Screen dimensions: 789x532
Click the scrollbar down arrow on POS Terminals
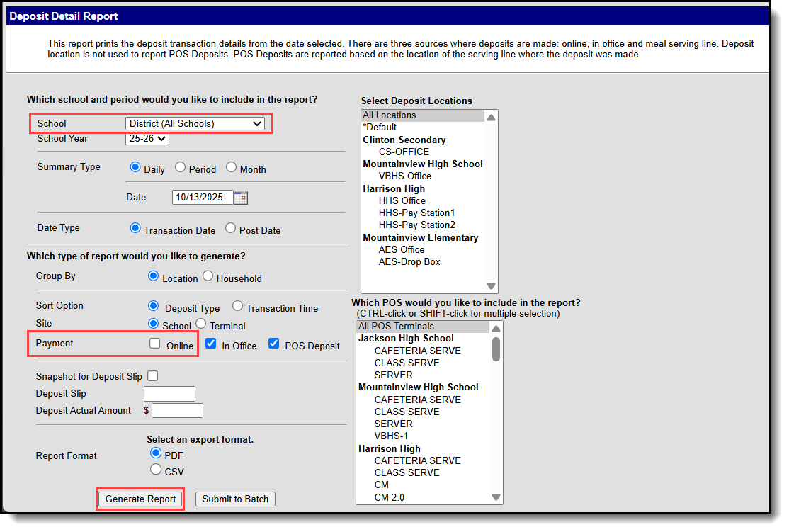(x=496, y=497)
